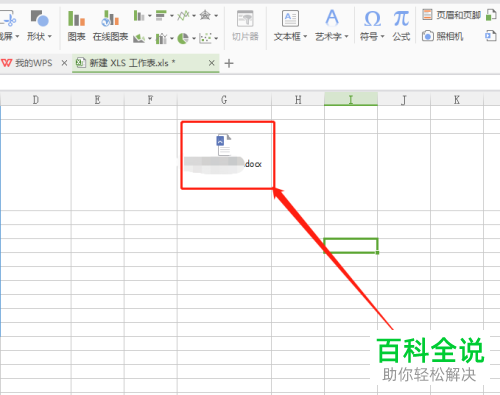Open a new document tab with plus button
The width and height of the screenshot is (500, 395).
point(229,63)
